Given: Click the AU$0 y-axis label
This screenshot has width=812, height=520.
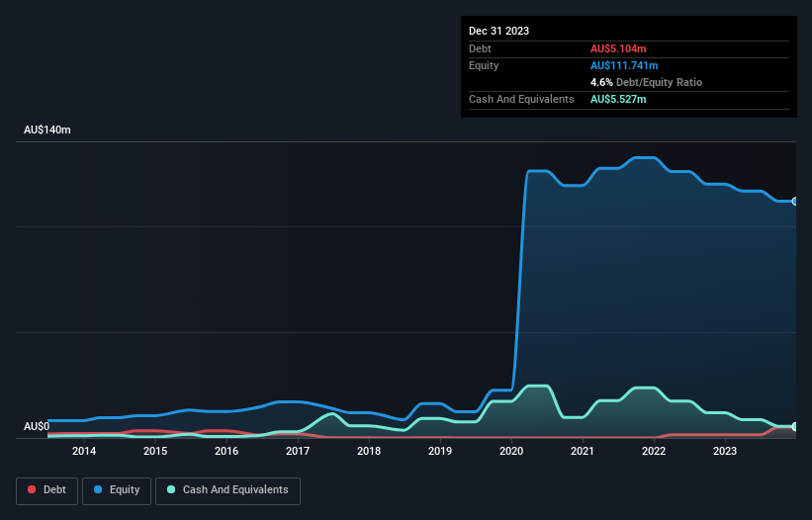Looking at the screenshot, I should pyautogui.click(x=37, y=426).
